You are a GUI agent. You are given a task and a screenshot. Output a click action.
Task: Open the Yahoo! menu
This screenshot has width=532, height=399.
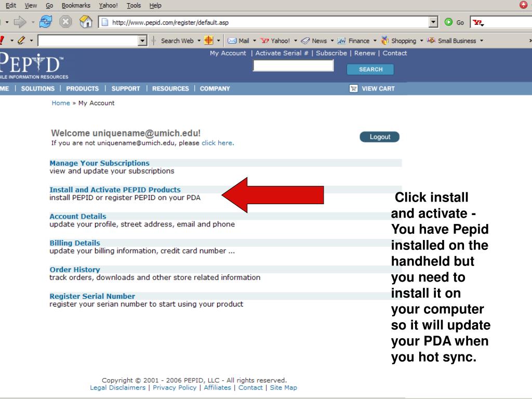pos(108,5)
